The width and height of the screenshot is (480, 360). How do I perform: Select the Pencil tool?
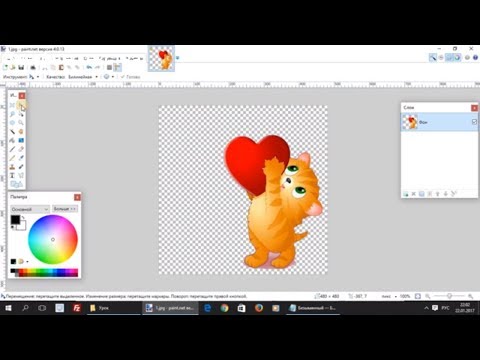click(x=12, y=158)
